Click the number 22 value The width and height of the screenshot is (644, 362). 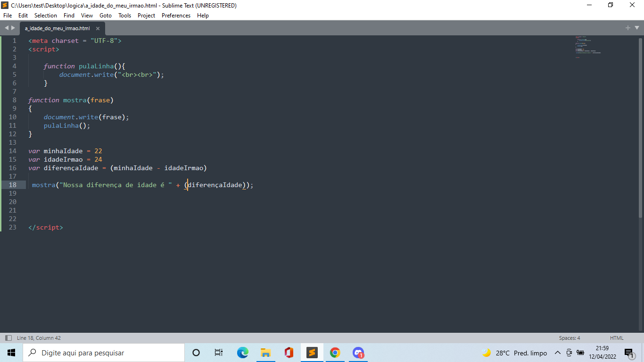click(98, 151)
